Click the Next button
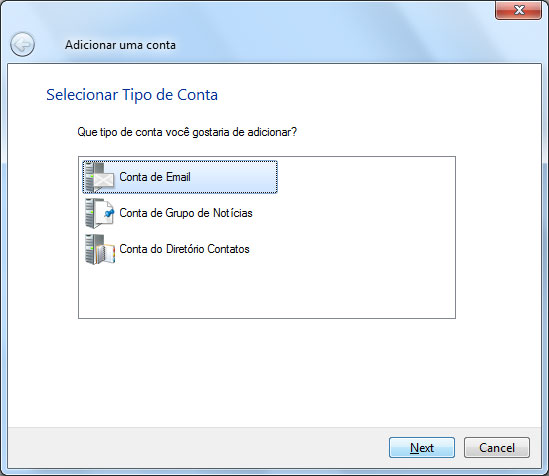 tap(422, 448)
